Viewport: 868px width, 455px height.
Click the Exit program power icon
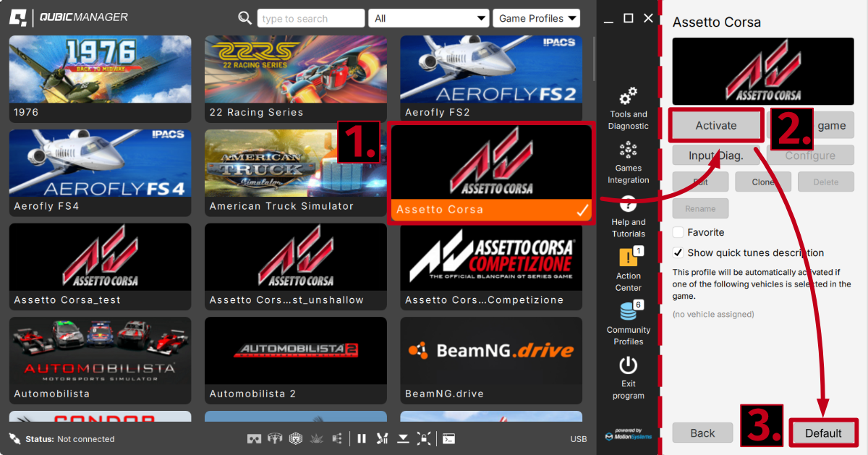click(x=628, y=365)
